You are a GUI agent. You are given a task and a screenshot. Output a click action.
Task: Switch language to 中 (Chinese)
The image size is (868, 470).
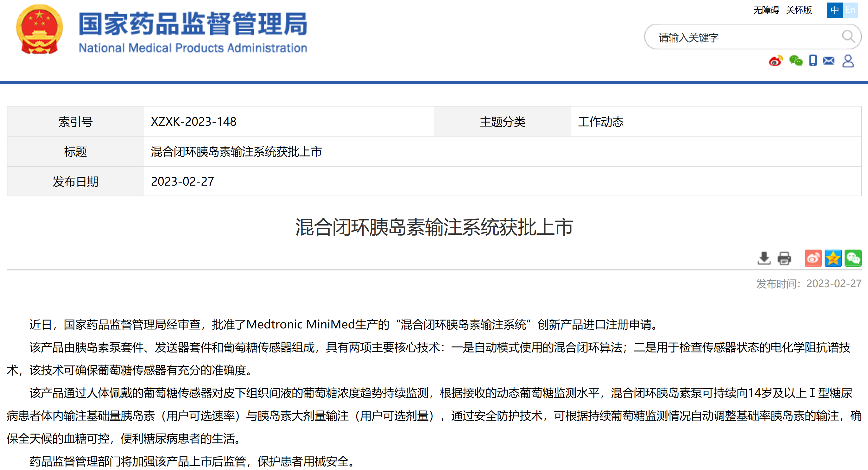834,10
